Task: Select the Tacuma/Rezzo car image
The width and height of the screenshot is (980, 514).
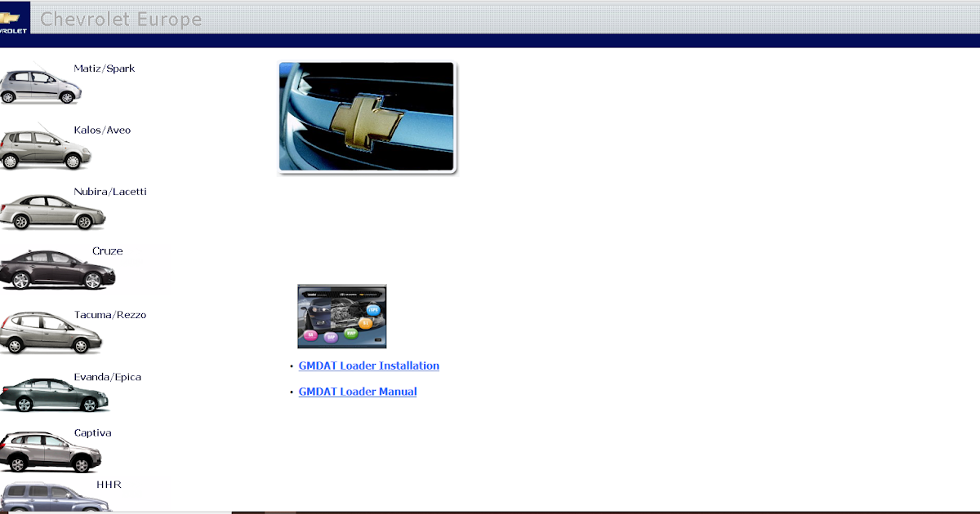Action: 51,334
